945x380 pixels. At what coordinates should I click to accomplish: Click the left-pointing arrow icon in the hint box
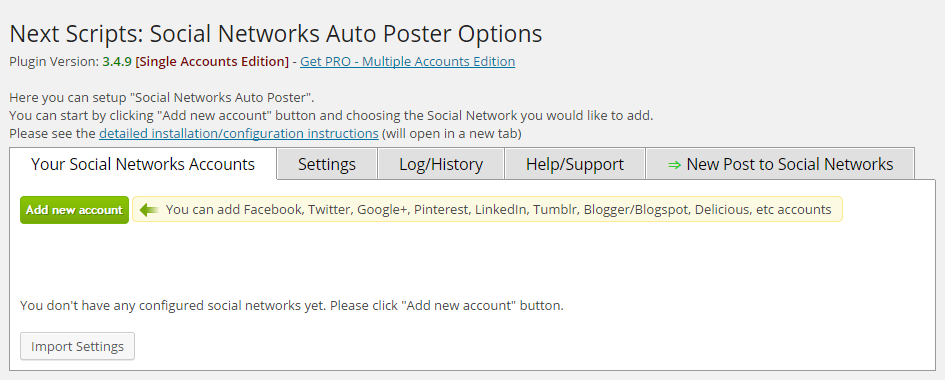(149, 210)
